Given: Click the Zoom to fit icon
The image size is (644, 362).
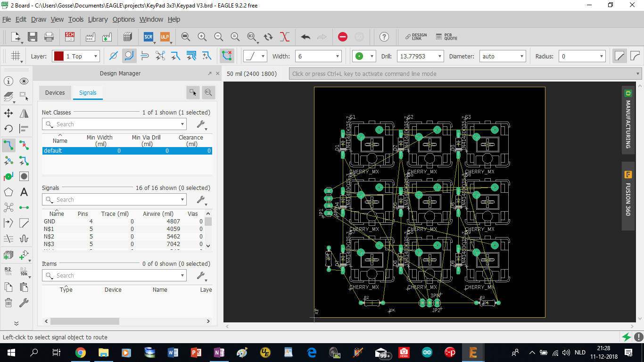Looking at the screenshot, I should [186, 37].
